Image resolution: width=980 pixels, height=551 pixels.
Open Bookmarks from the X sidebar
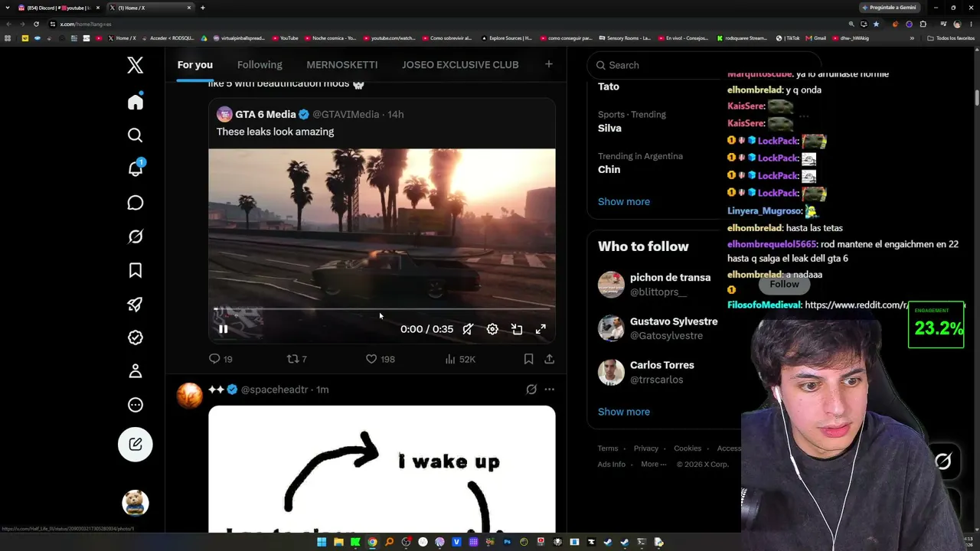pos(136,270)
